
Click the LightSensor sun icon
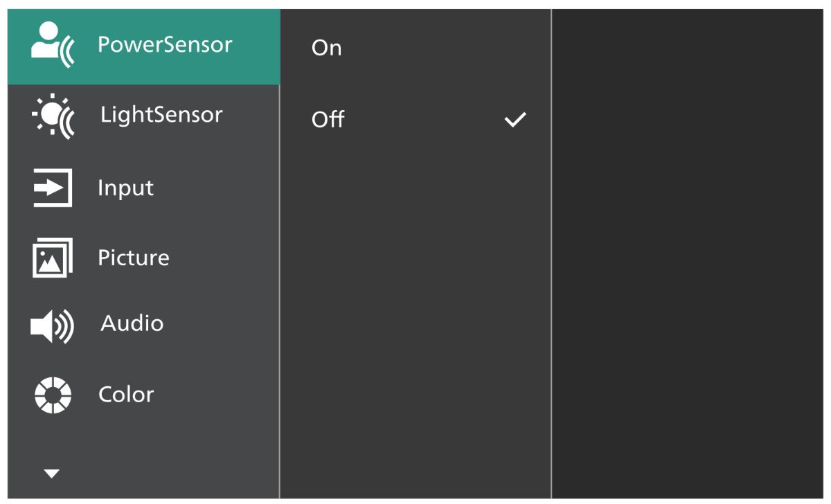[x=53, y=116]
